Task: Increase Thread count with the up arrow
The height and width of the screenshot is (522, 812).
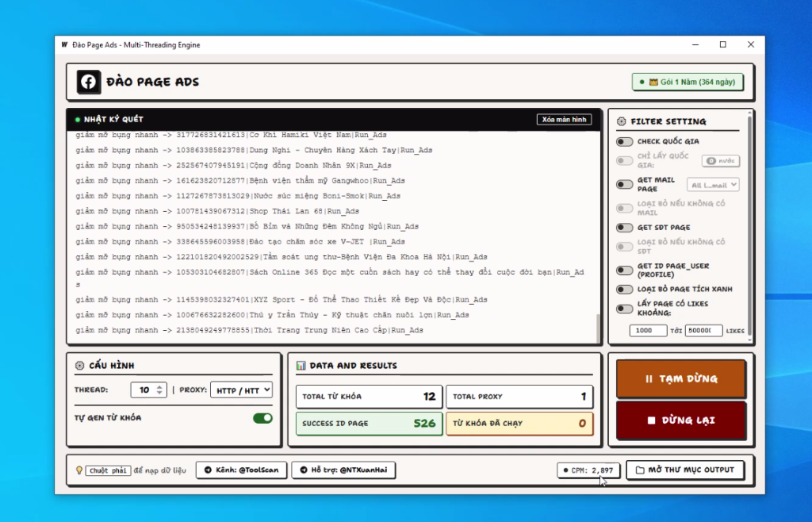Action: click(x=159, y=386)
